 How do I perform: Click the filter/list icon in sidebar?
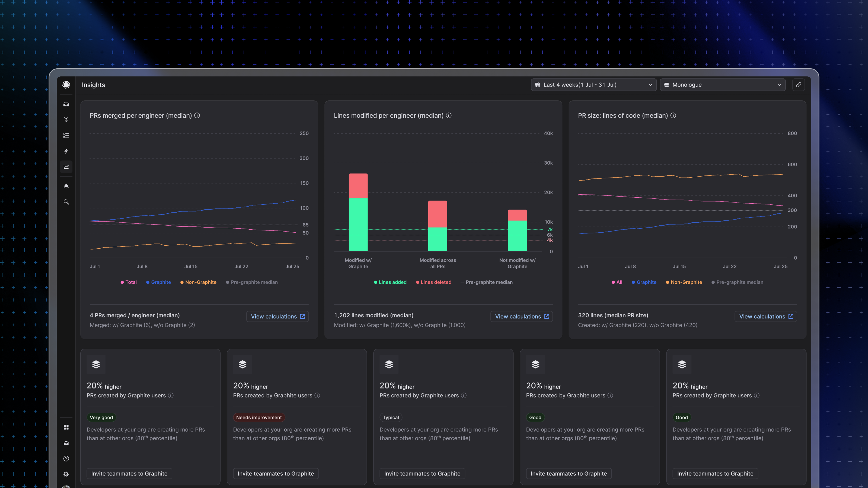(x=66, y=135)
